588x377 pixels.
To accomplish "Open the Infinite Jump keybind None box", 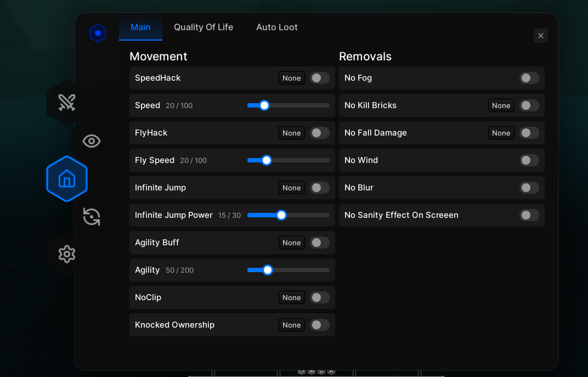I will point(291,188).
